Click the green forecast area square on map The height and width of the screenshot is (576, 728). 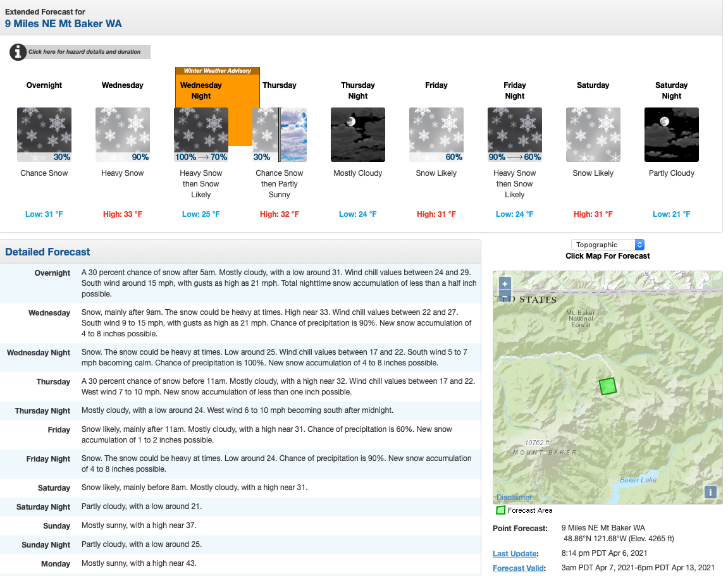tap(607, 386)
